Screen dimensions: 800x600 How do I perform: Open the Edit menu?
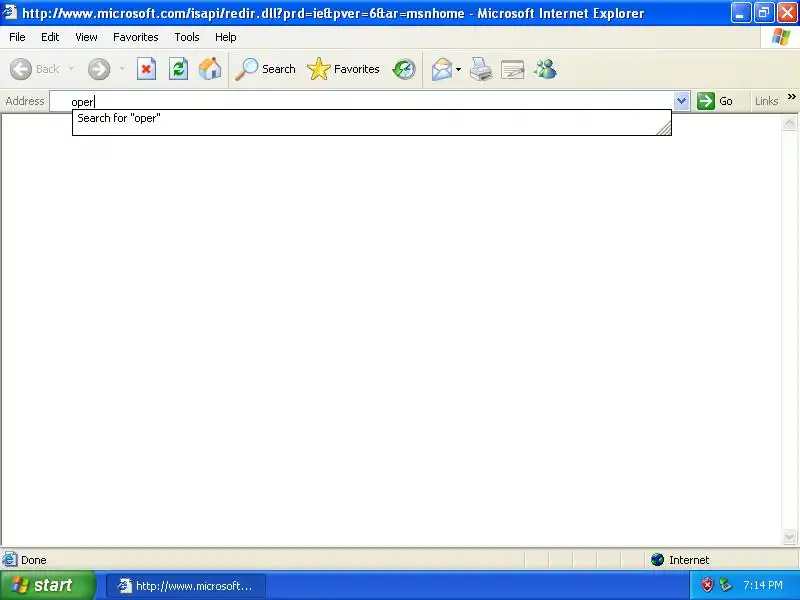[50, 37]
